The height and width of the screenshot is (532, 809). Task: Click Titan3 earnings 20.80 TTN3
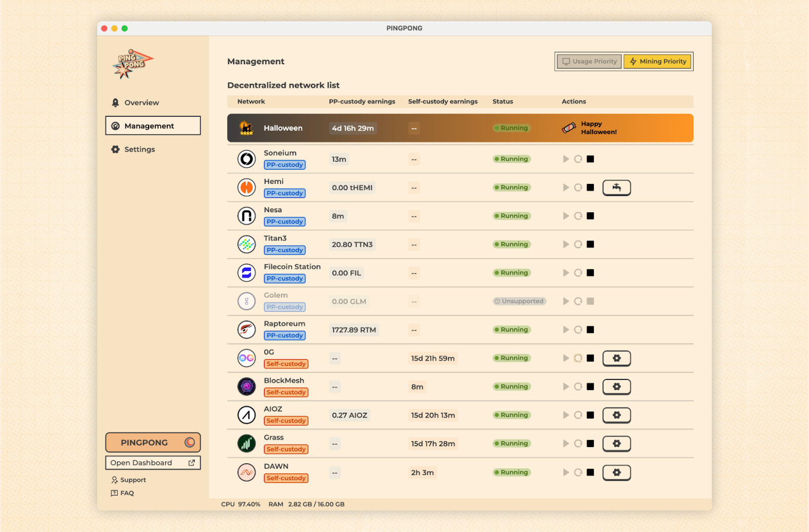click(x=352, y=245)
